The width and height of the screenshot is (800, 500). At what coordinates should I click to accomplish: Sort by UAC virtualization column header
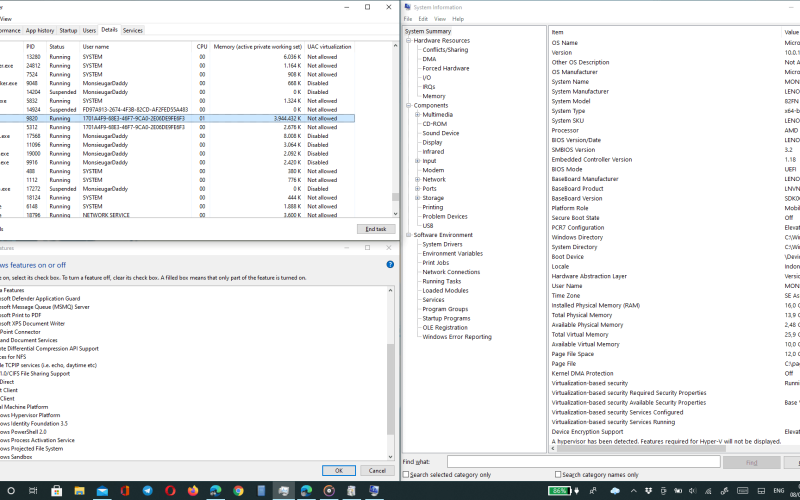point(329,46)
